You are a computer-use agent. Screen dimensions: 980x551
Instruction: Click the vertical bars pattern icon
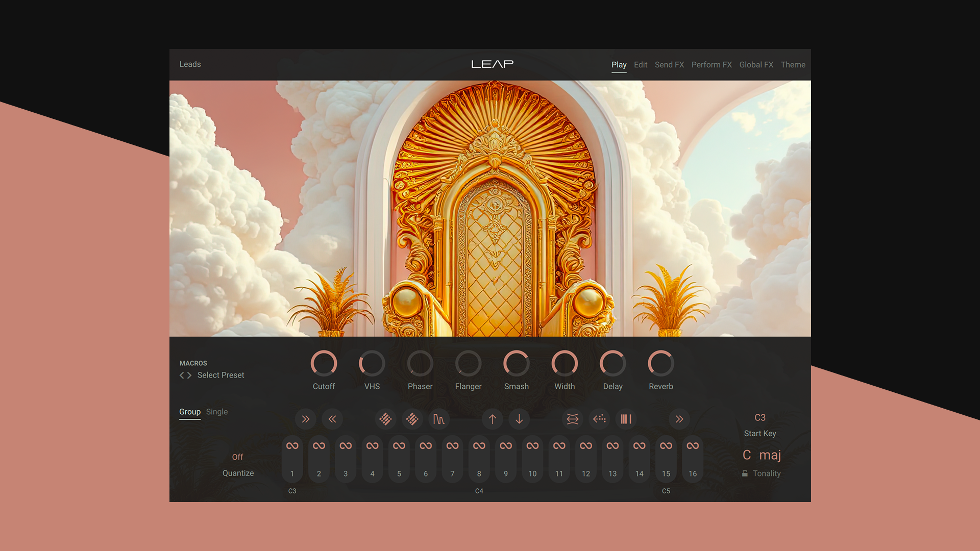coord(626,419)
